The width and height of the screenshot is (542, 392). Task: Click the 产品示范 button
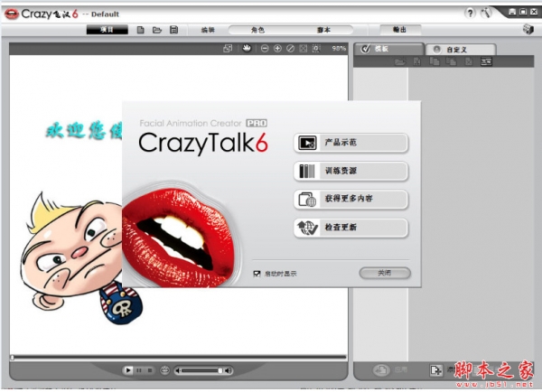click(x=350, y=143)
